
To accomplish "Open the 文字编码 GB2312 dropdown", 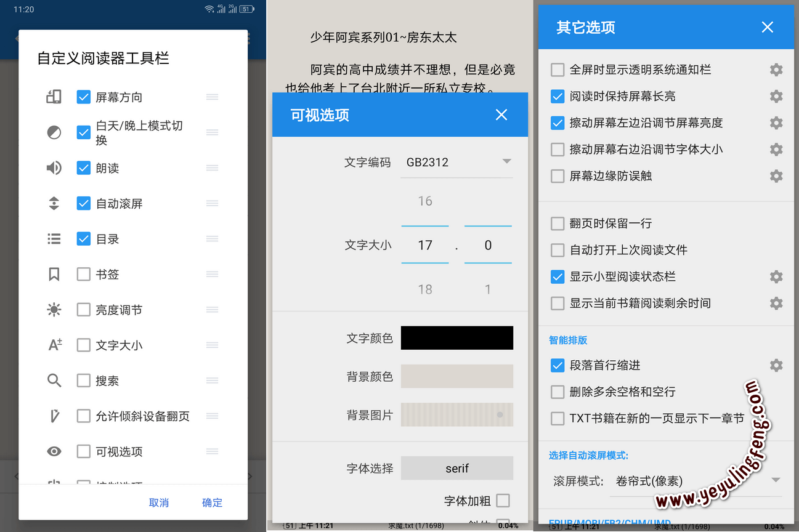I will pyautogui.click(x=456, y=162).
